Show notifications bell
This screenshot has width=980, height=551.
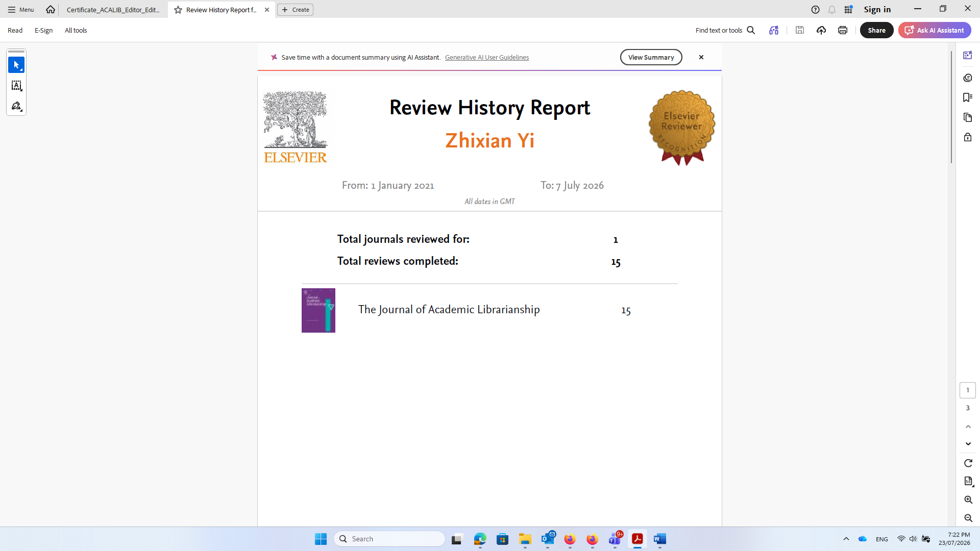[832, 10]
